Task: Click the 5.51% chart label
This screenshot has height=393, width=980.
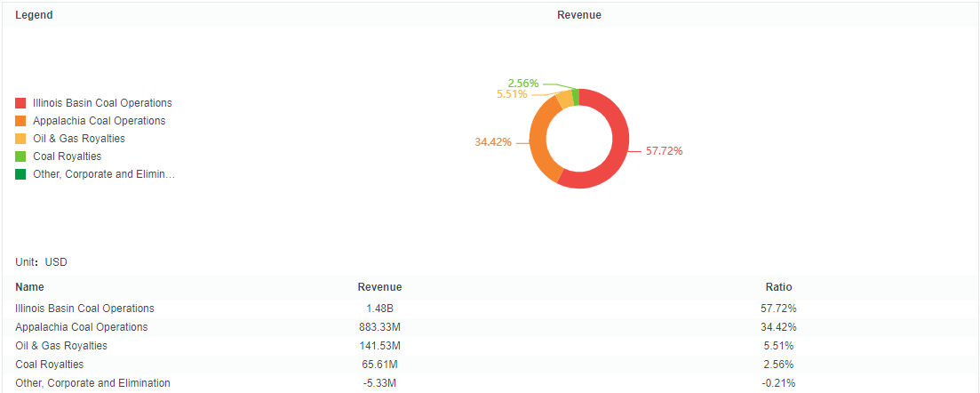Action: point(512,94)
